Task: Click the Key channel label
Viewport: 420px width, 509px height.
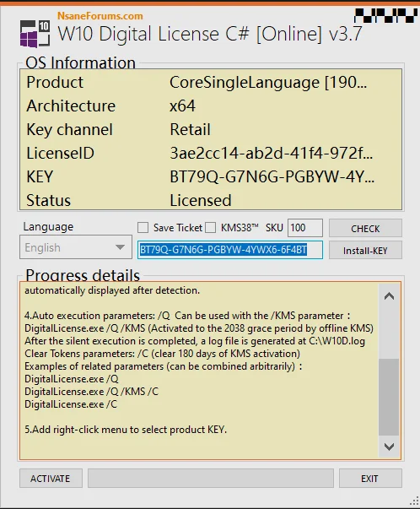Action: point(69,129)
